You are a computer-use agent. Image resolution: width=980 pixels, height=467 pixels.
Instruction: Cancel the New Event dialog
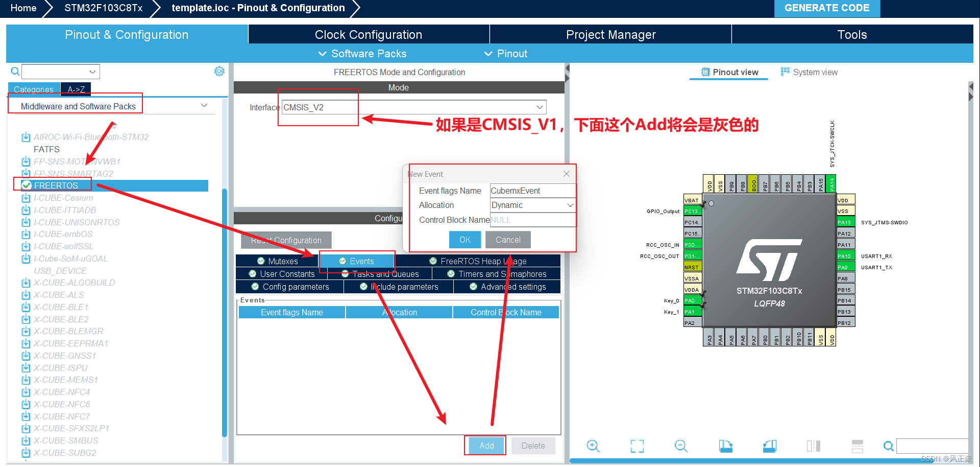pyautogui.click(x=508, y=240)
